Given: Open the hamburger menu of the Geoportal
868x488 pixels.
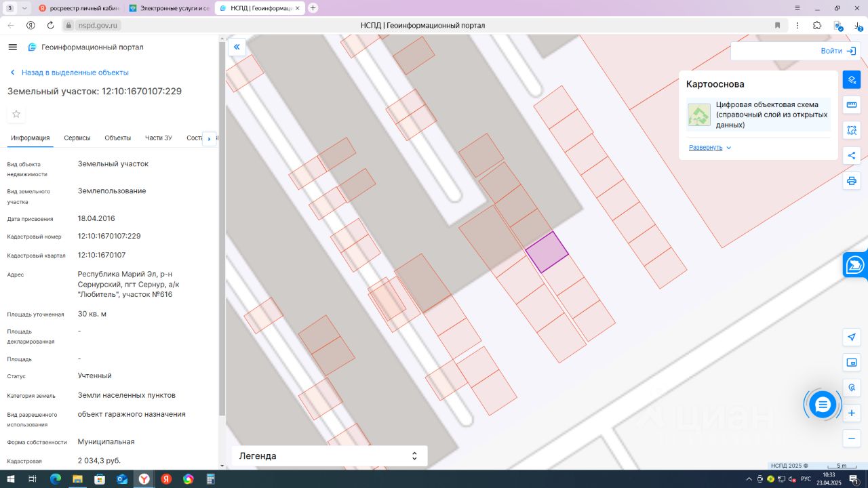Looking at the screenshot, I should tap(12, 47).
